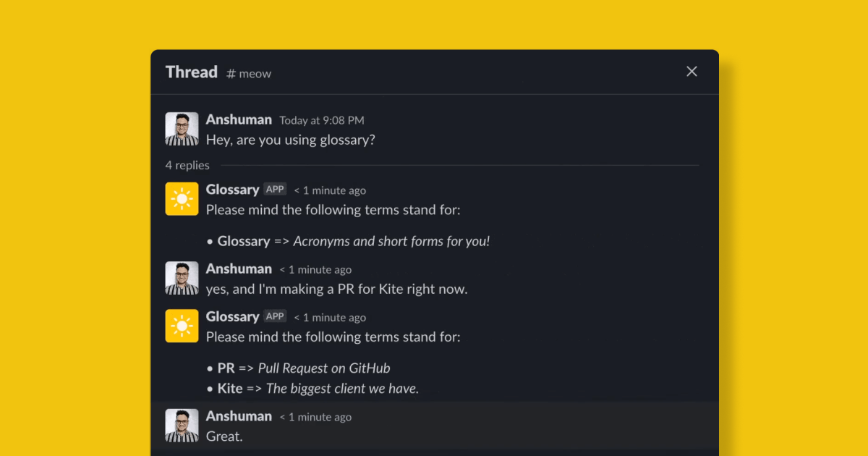The height and width of the screenshot is (456, 868).
Task: Click the message 'Hey, are you using glossary?'
Action: click(291, 140)
